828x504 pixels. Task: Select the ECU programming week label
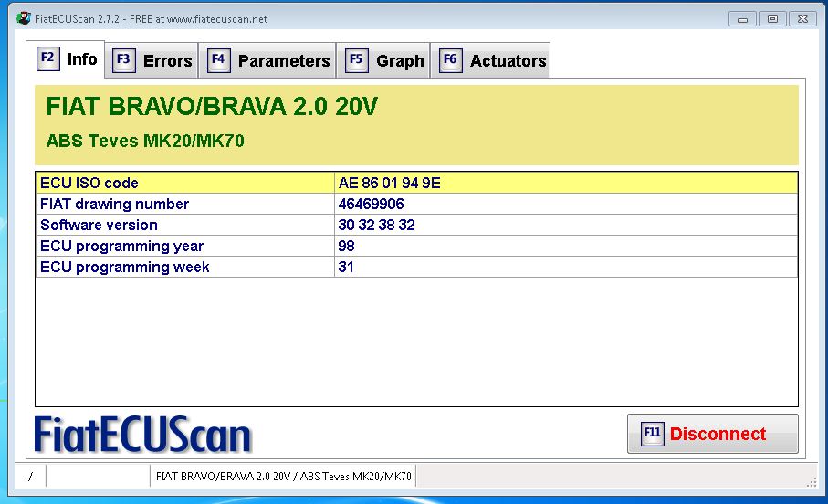[125, 267]
